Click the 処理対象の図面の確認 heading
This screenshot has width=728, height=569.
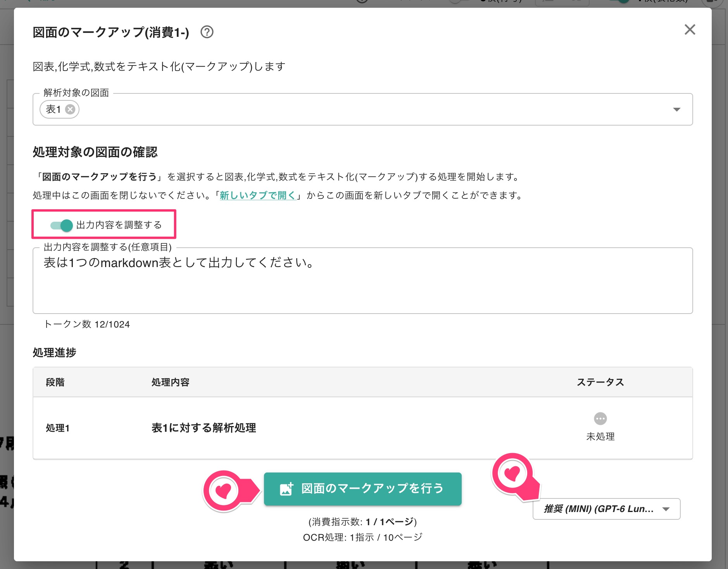(95, 152)
